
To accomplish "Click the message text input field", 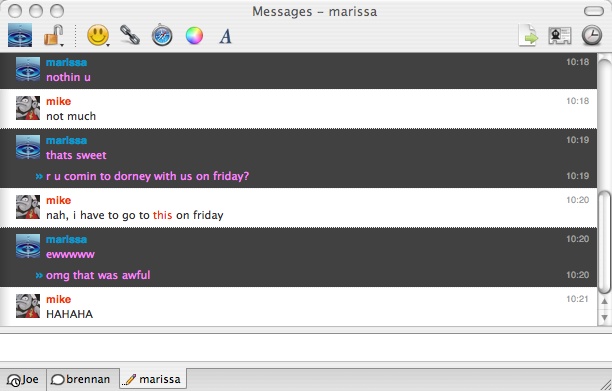I will [306, 347].
